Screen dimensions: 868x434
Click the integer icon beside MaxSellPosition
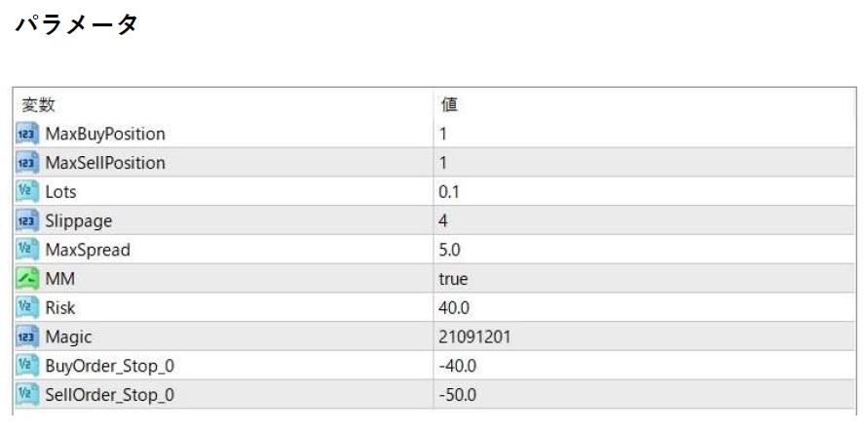coord(28,163)
